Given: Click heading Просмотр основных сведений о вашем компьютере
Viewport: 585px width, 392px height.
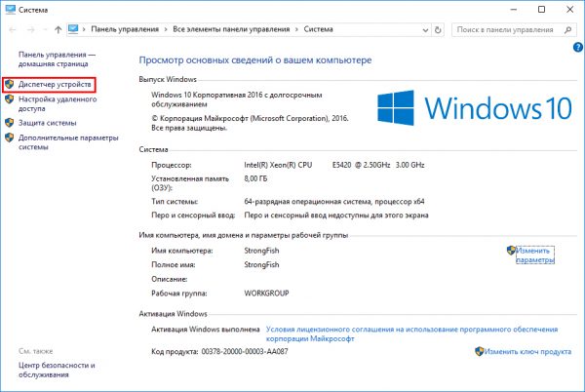Looking at the screenshot, I should click(x=255, y=60).
